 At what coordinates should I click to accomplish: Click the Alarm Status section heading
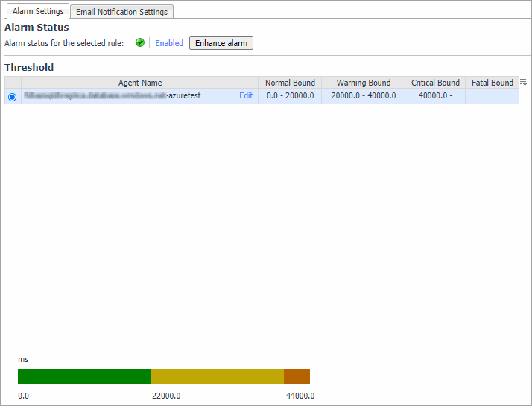tap(37, 27)
